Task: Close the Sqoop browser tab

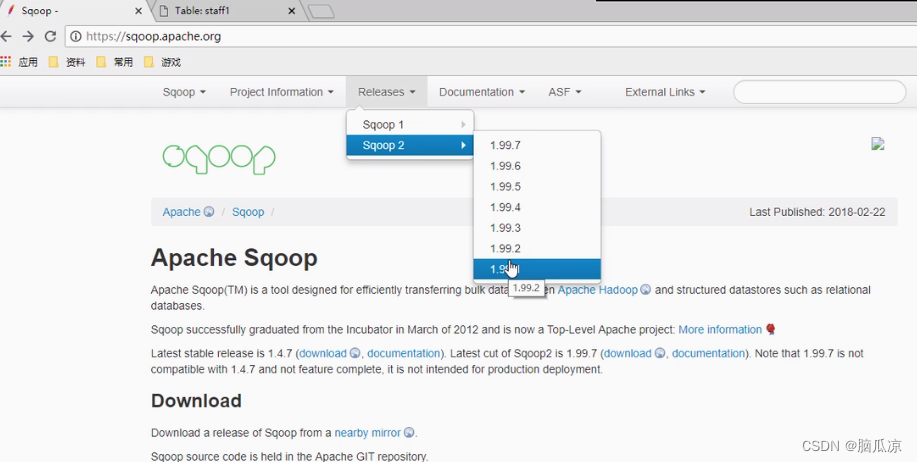Action: [x=139, y=11]
